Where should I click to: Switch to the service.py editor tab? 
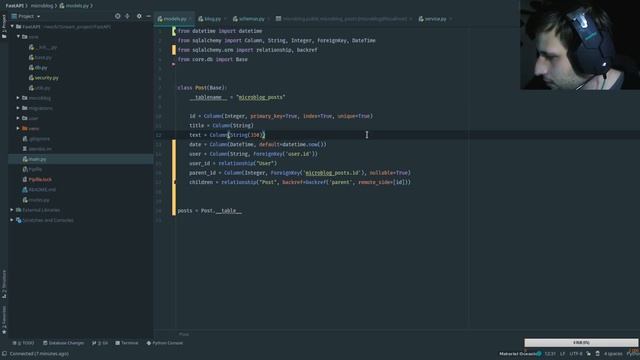click(432, 19)
